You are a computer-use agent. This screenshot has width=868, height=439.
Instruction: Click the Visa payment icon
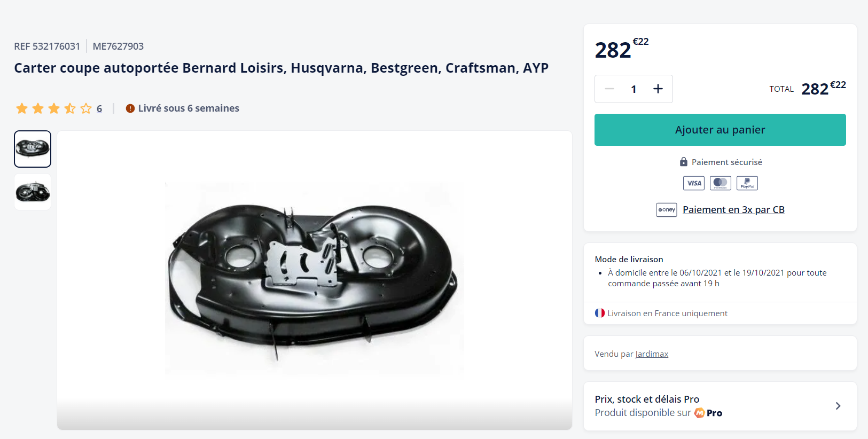coord(694,183)
